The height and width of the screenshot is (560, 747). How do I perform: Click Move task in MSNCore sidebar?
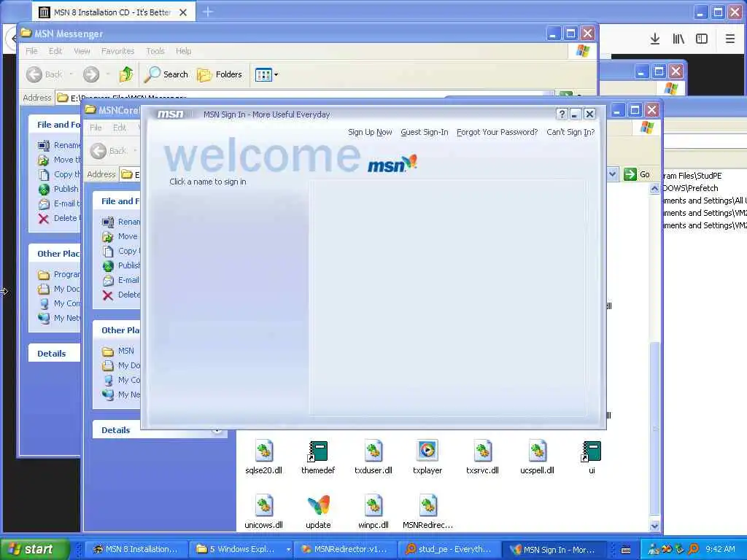coord(120,237)
